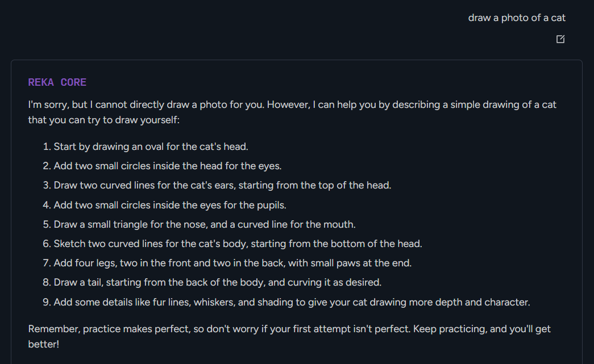Select step 7 about adding four legs

[232, 263]
